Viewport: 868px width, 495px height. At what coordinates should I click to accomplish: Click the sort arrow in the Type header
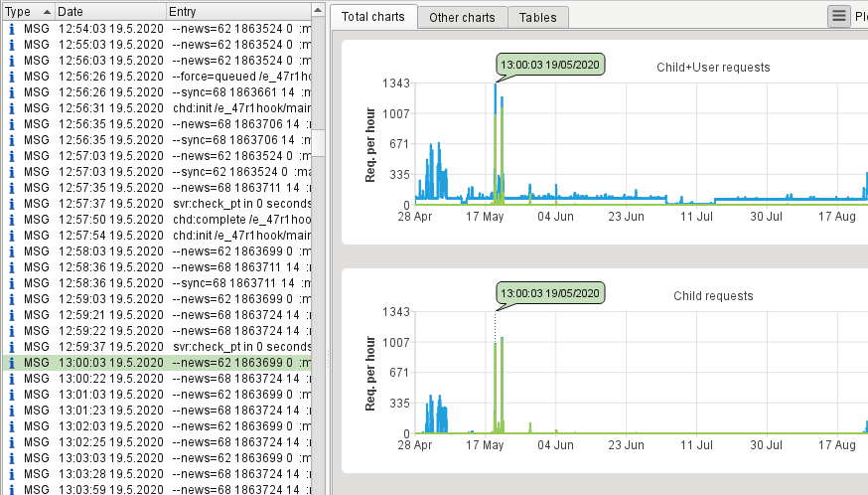(x=47, y=11)
